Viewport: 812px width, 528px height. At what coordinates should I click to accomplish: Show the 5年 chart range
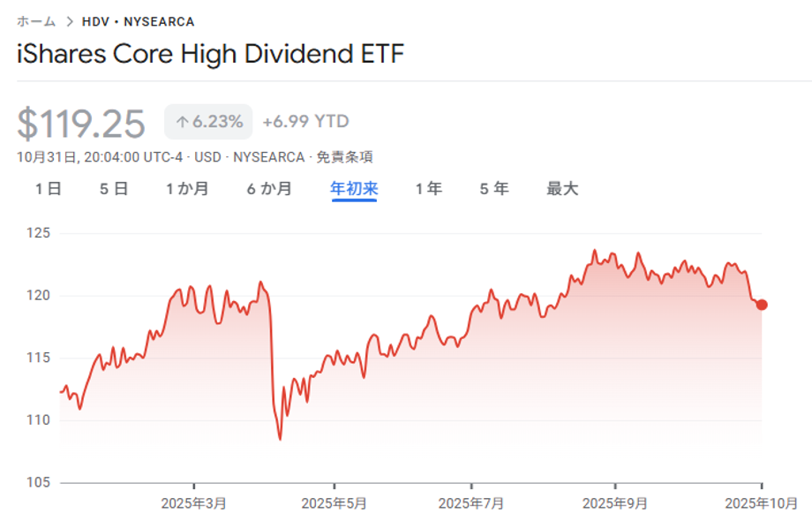(494, 188)
